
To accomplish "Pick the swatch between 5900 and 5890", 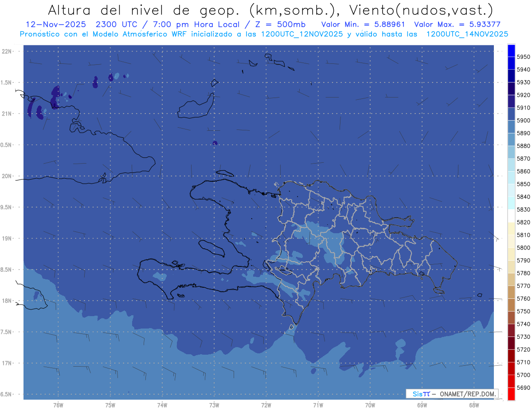I will (x=511, y=127).
